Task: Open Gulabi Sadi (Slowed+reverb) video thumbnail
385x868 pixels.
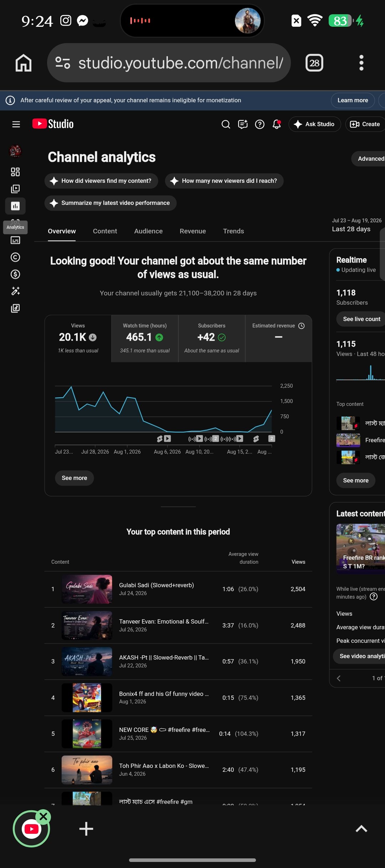Action: (x=87, y=589)
